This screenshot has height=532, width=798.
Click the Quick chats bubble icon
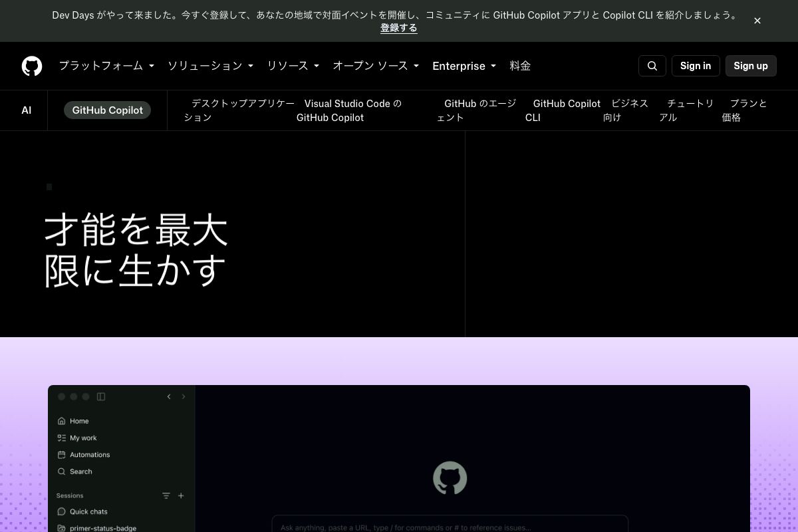pyautogui.click(x=62, y=511)
